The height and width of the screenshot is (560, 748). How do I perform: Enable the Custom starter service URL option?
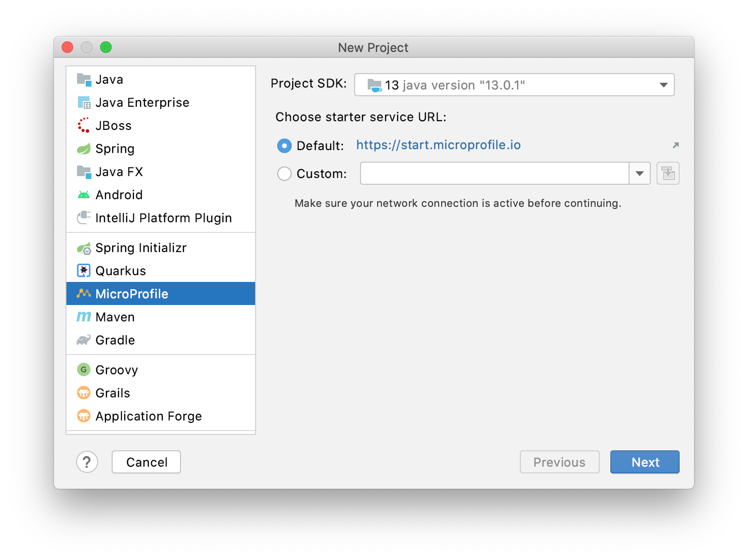pyautogui.click(x=284, y=174)
